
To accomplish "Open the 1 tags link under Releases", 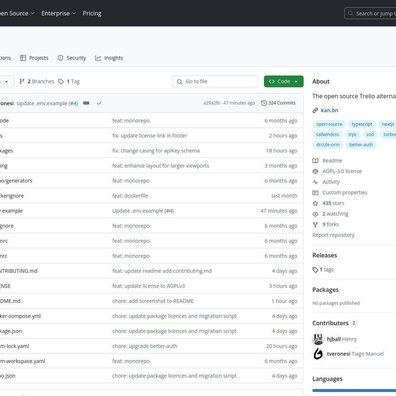I will coord(323,270).
